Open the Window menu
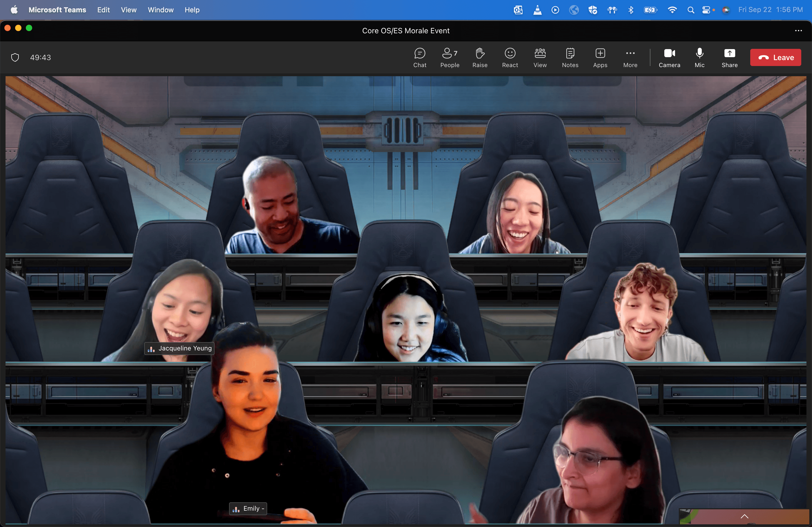 pyautogui.click(x=161, y=10)
